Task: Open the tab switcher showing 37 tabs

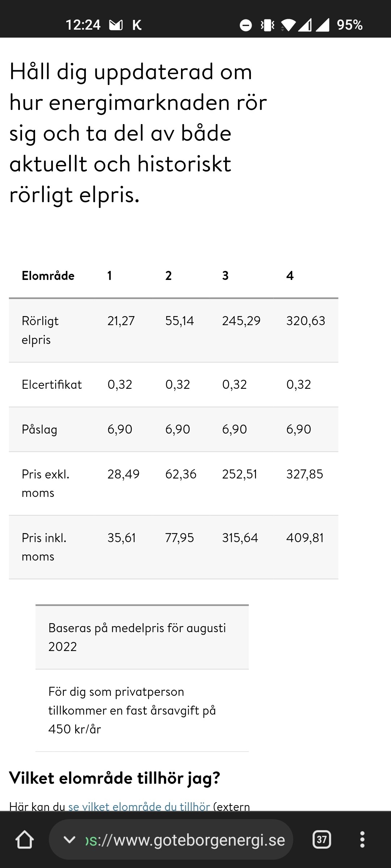Action: click(321, 839)
